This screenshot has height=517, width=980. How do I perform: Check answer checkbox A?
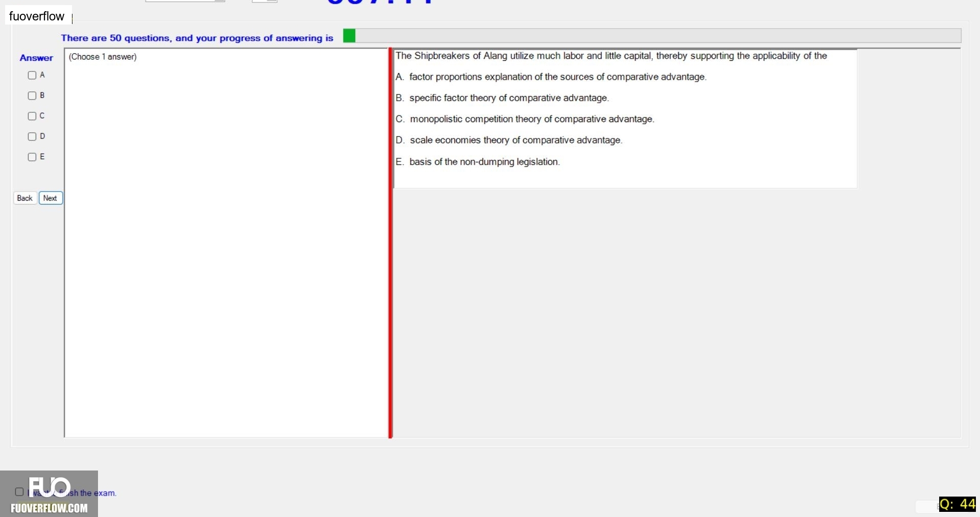(x=32, y=75)
